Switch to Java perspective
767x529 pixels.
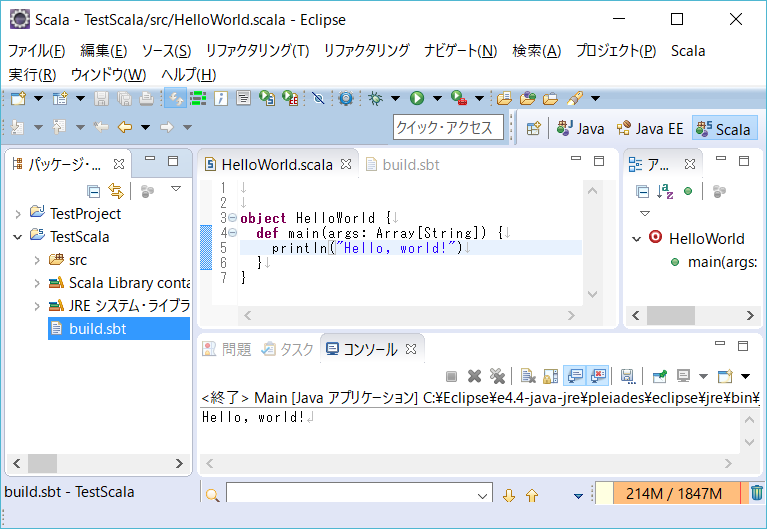click(581, 129)
